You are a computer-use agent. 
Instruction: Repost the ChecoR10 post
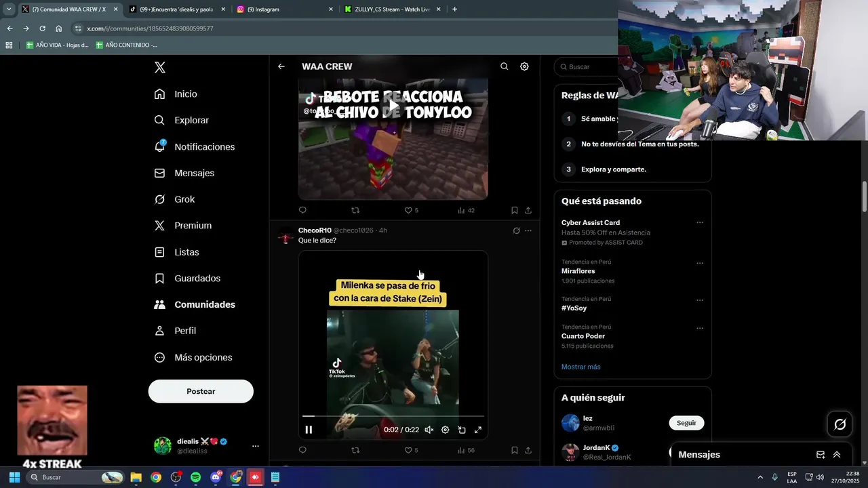[355, 450]
